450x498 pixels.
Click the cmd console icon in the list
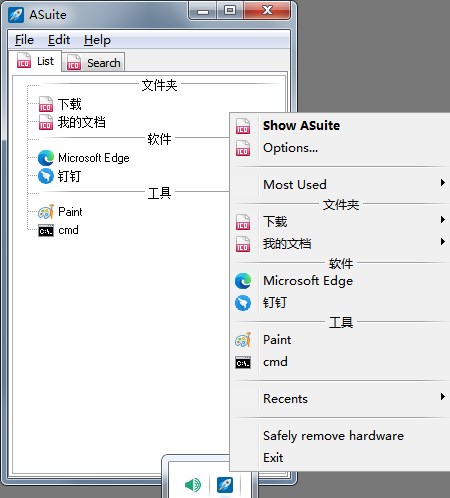(46, 231)
